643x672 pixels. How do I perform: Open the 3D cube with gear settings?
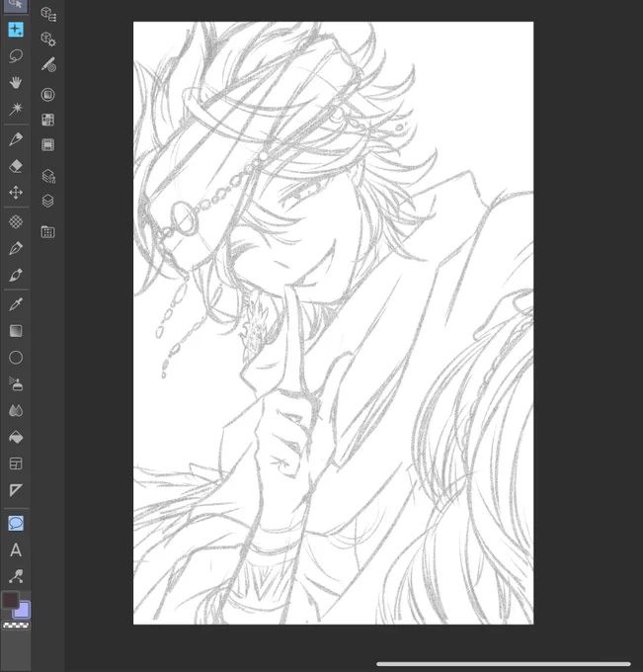pyautogui.click(x=48, y=40)
